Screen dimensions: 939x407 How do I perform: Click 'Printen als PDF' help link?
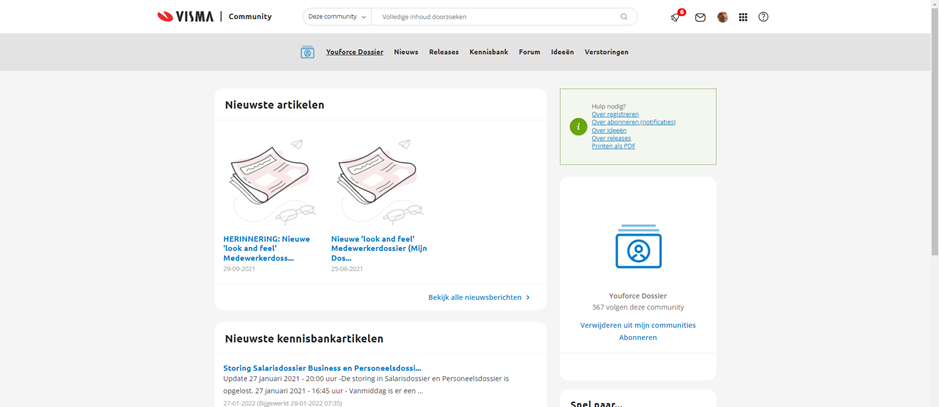(x=613, y=146)
